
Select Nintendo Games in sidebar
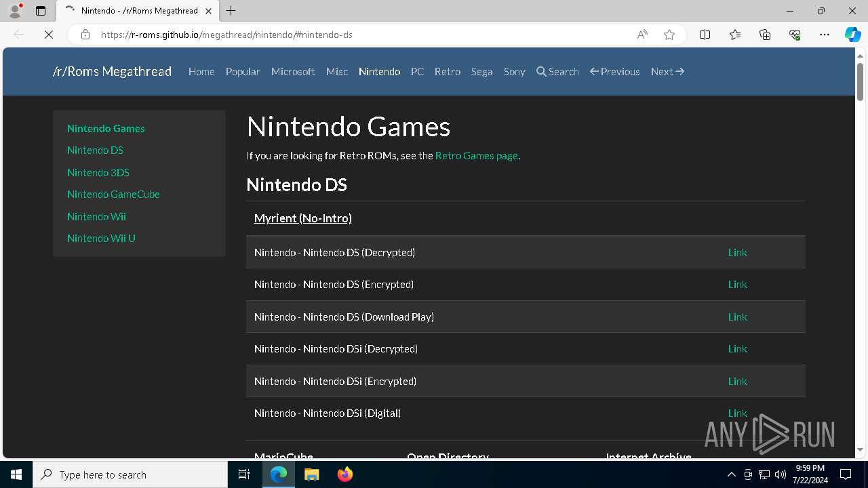[x=106, y=128]
